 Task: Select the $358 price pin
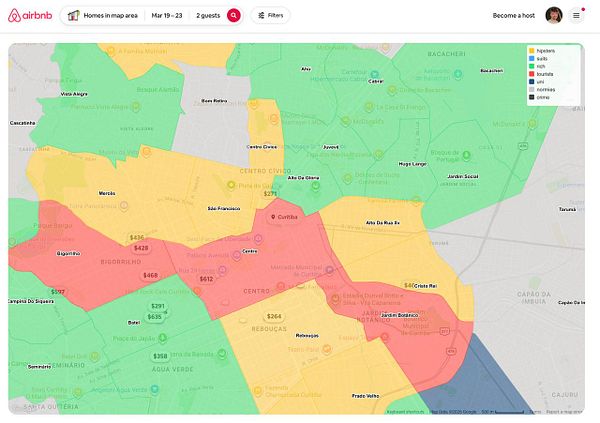point(160,356)
